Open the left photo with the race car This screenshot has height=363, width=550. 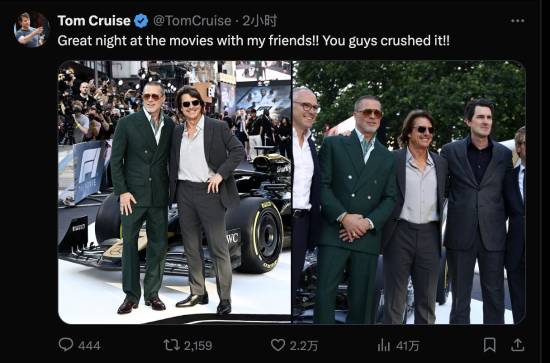pyautogui.click(x=174, y=192)
